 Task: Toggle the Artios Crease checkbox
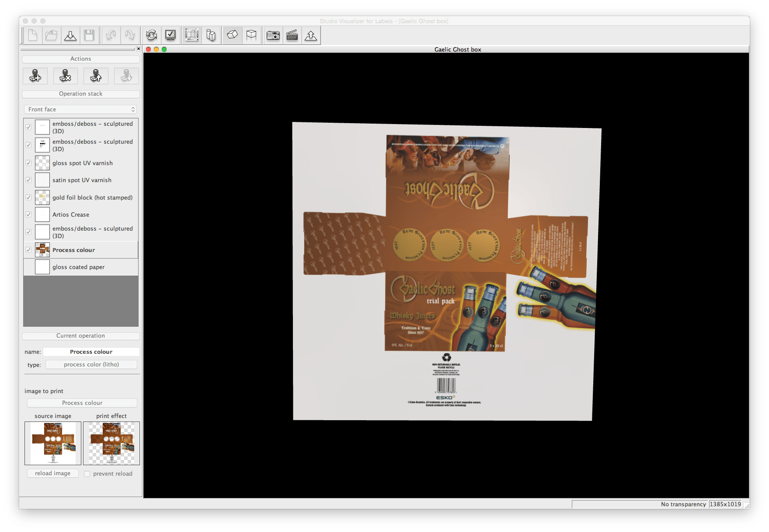(28, 214)
